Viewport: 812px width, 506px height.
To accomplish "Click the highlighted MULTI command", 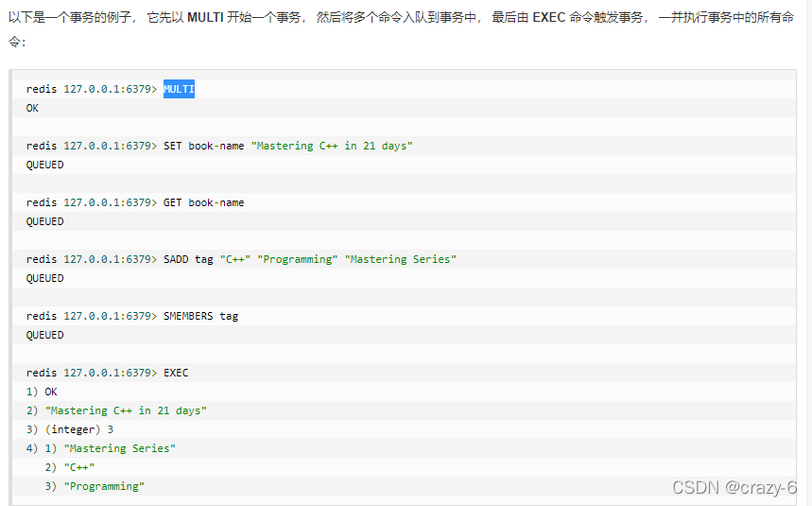I will pyautogui.click(x=179, y=89).
